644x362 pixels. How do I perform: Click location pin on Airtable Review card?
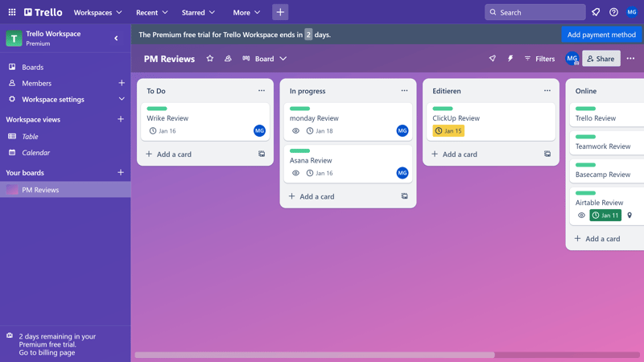coord(630,215)
